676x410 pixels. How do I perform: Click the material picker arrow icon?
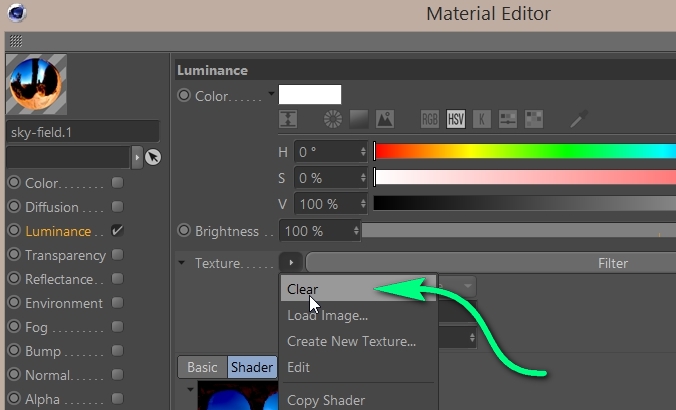click(x=152, y=158)
